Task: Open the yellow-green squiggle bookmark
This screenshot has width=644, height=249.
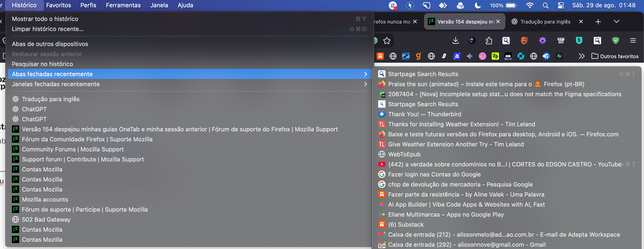Action: coord(495,56)
